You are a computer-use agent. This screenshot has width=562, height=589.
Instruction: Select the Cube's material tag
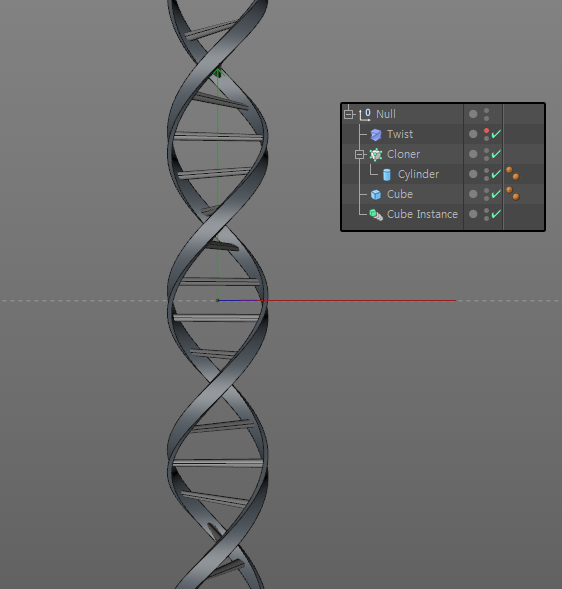(513, 193)
